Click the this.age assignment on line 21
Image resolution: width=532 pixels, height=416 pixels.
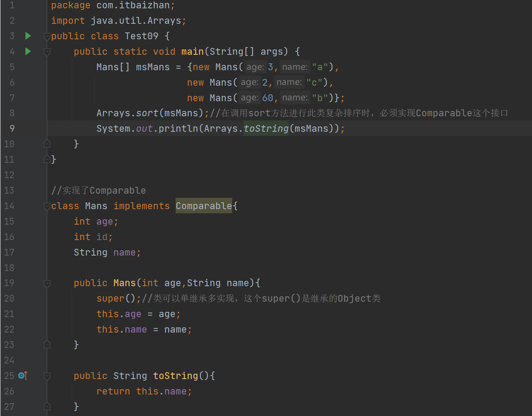139,314
